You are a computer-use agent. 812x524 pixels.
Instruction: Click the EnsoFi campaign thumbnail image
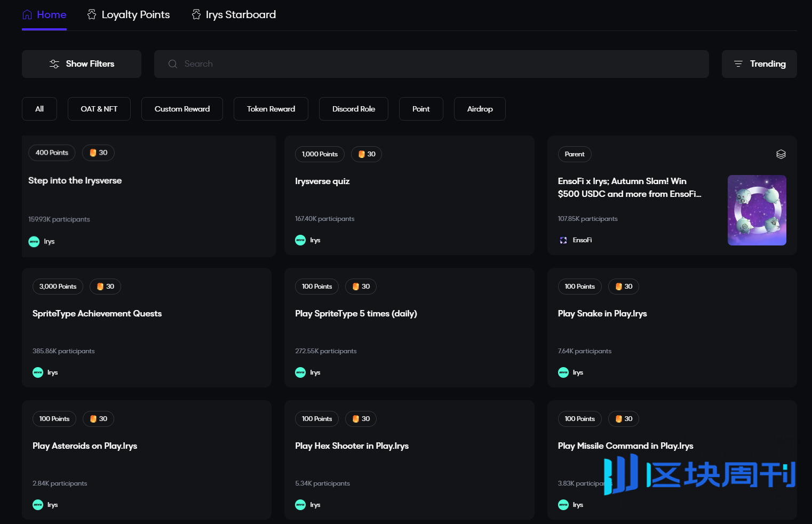coord(757,210)
